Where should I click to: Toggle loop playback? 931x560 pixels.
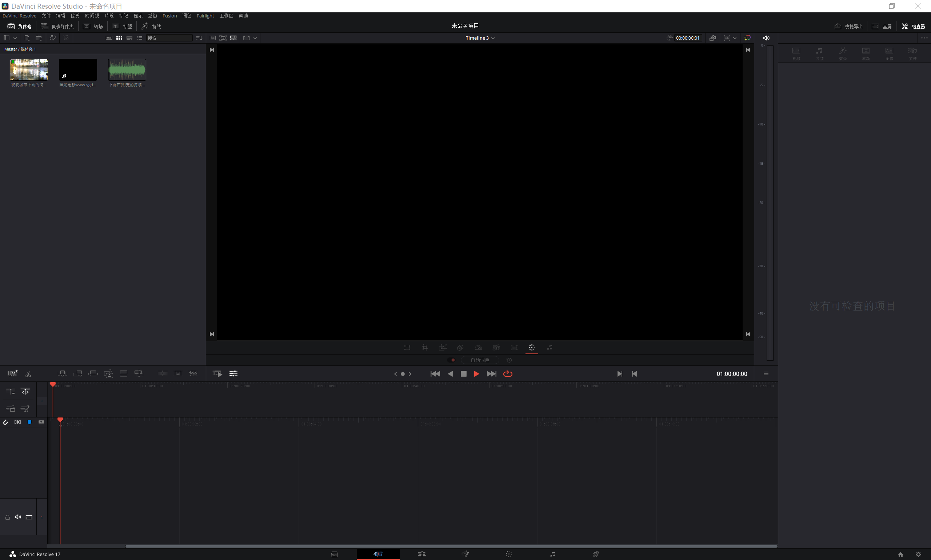[x=508, y=373]
